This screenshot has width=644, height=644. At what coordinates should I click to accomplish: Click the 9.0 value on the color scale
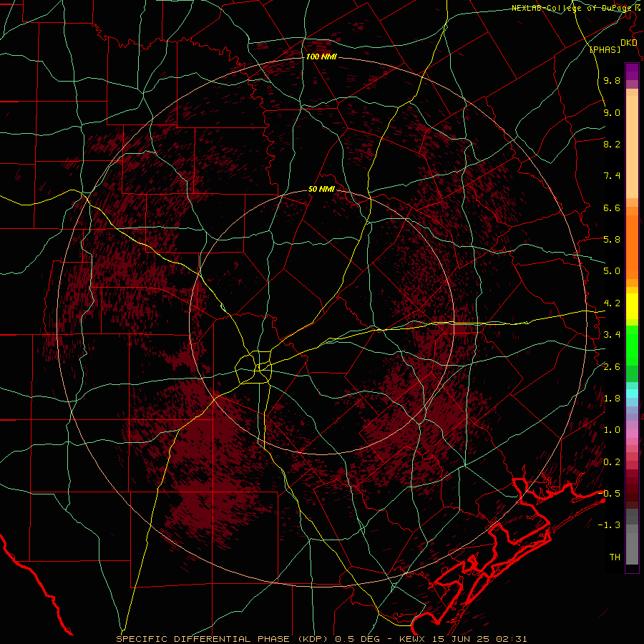(x=612, y=112)
